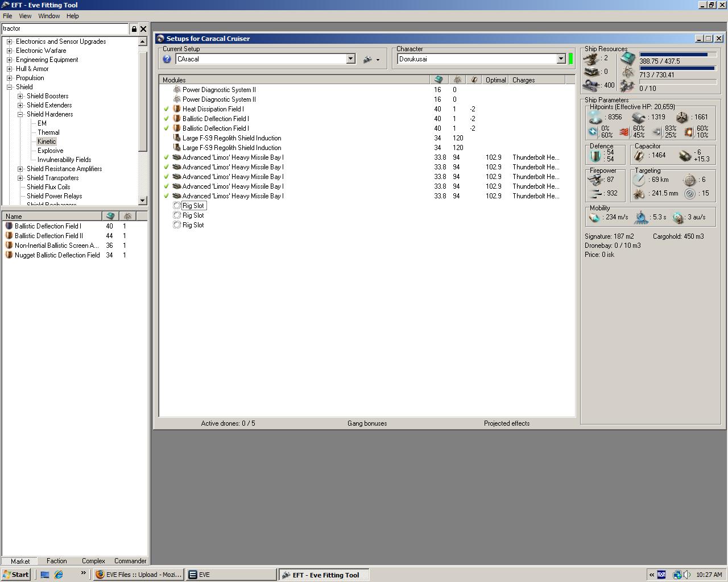The image size is (728, 582).
Task: Expand the Shield Boosters node
Action: [20, 96]
